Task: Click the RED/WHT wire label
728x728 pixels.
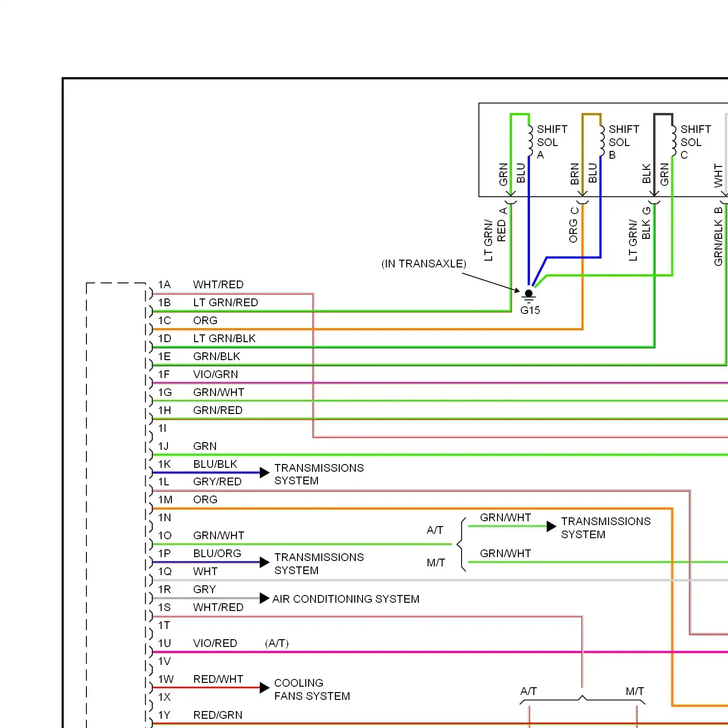Action: (x=218, y=679)
